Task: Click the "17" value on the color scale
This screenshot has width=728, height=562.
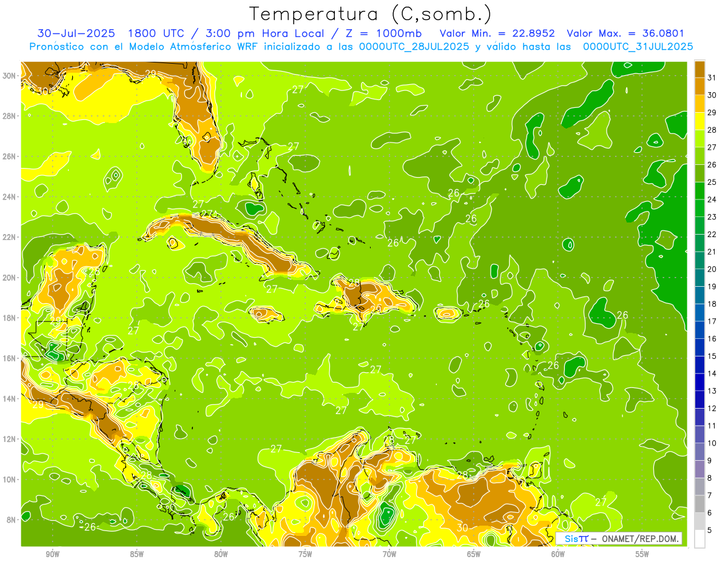Action: pyautogui.click(x=712, y=321)
